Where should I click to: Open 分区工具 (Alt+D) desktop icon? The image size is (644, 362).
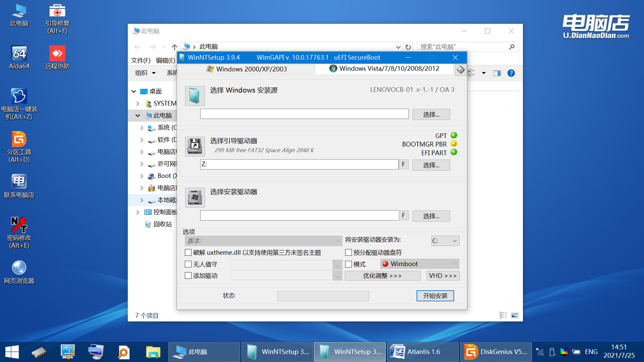(x=19, y=147)
